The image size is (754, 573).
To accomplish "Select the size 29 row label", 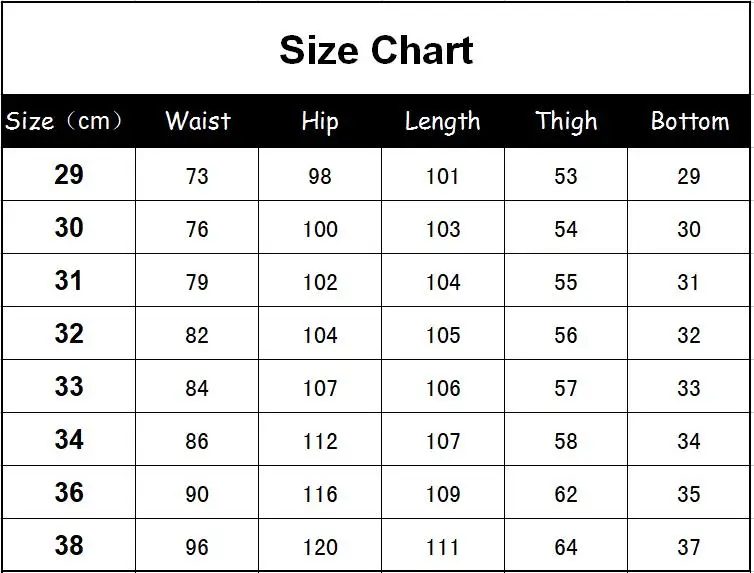I will coord(69,174).
